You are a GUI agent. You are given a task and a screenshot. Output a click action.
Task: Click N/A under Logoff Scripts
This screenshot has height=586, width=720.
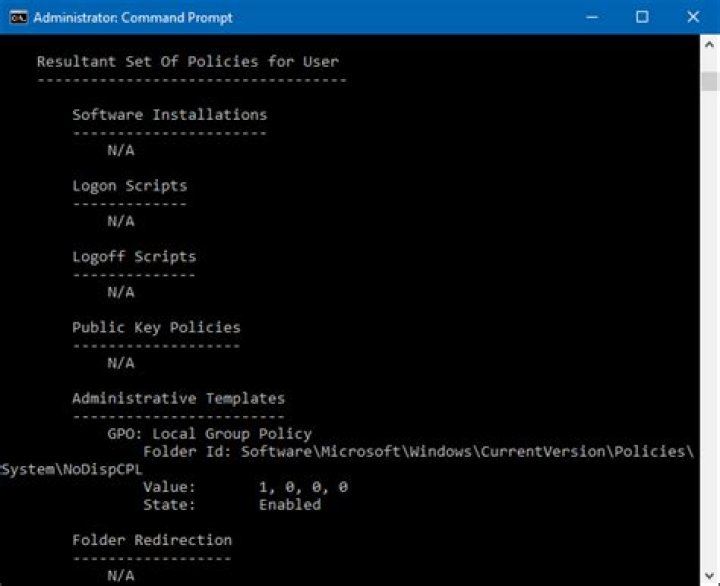121,292
